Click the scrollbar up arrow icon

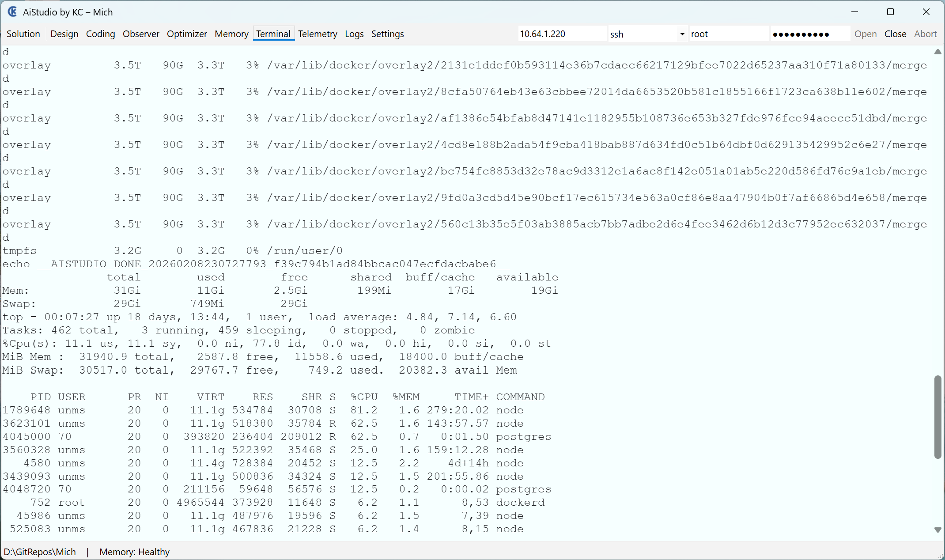938,52
